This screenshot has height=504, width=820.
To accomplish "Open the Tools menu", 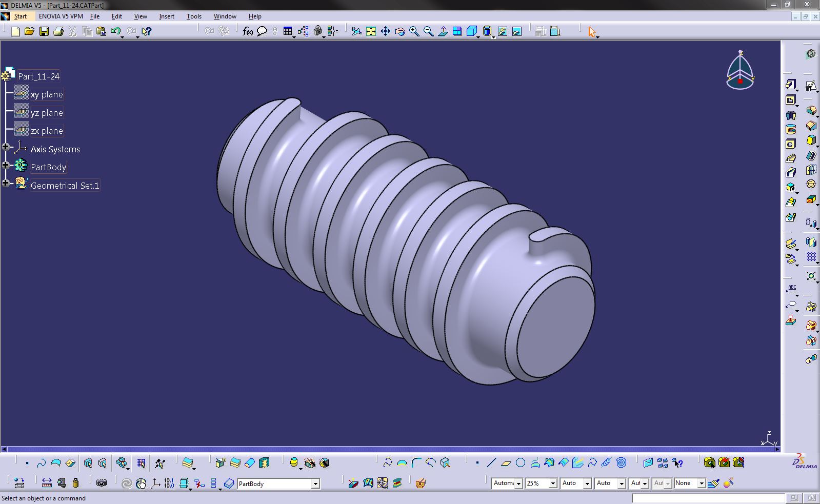I will tap(194, 16).
